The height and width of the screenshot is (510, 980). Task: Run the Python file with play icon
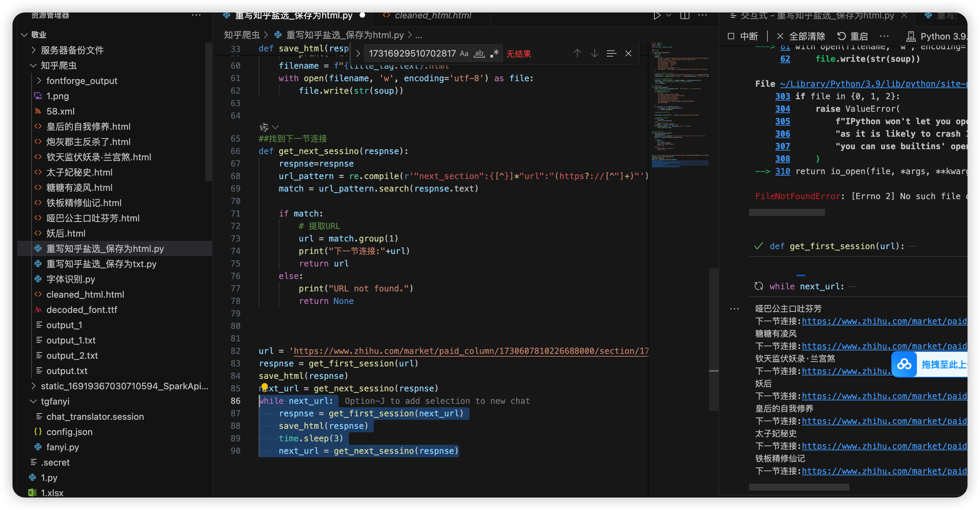pos(657,16)
